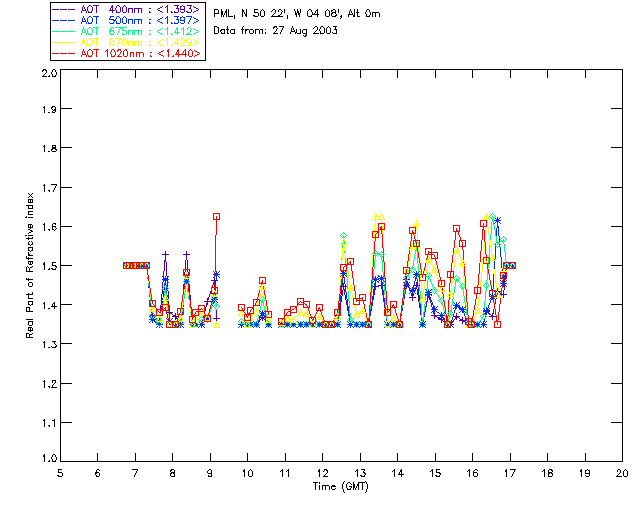Click the 1.7 y-axis tick label

(50, 188)
